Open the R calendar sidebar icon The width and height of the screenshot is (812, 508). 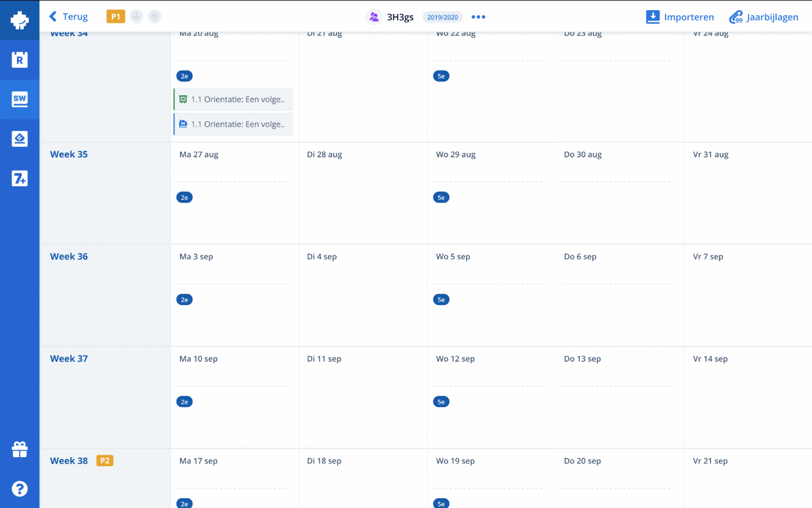point(19,60)
